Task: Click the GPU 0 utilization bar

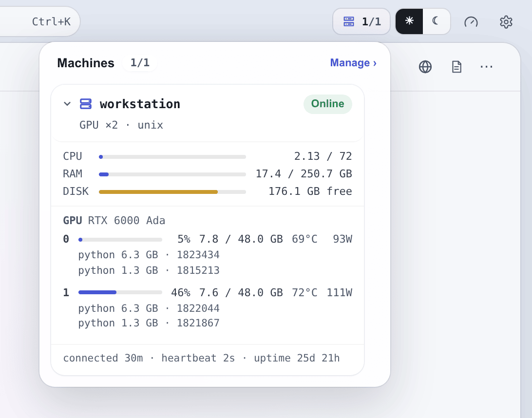Action: coord(120,240)
